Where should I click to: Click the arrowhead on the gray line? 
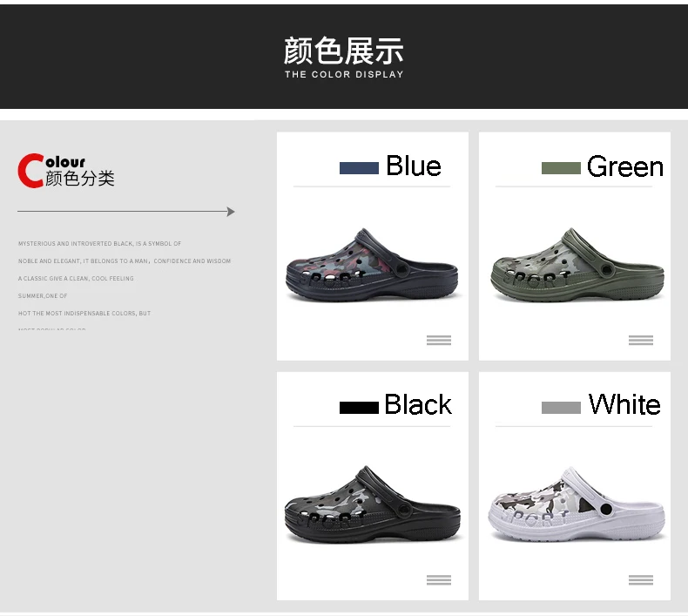coord(231,212)
